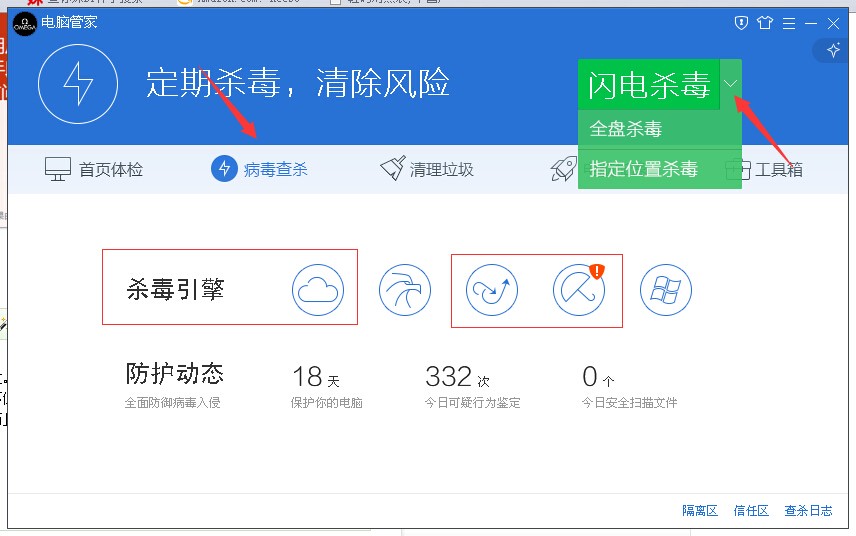This screenshot has width=856, height=536.
Task: Open the main hamburger menu
Action: pyautogui.click(x=789, y=23)
